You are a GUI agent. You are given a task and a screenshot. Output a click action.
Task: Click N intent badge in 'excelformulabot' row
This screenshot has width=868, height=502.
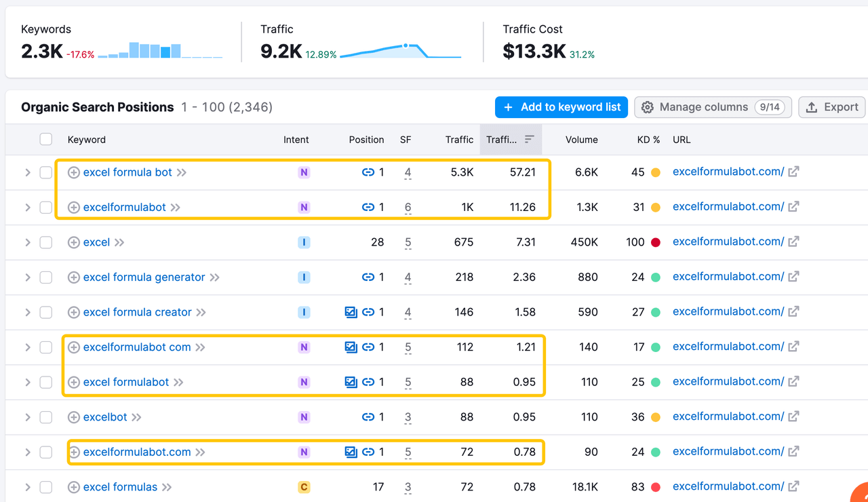click(x=304, y=208)
